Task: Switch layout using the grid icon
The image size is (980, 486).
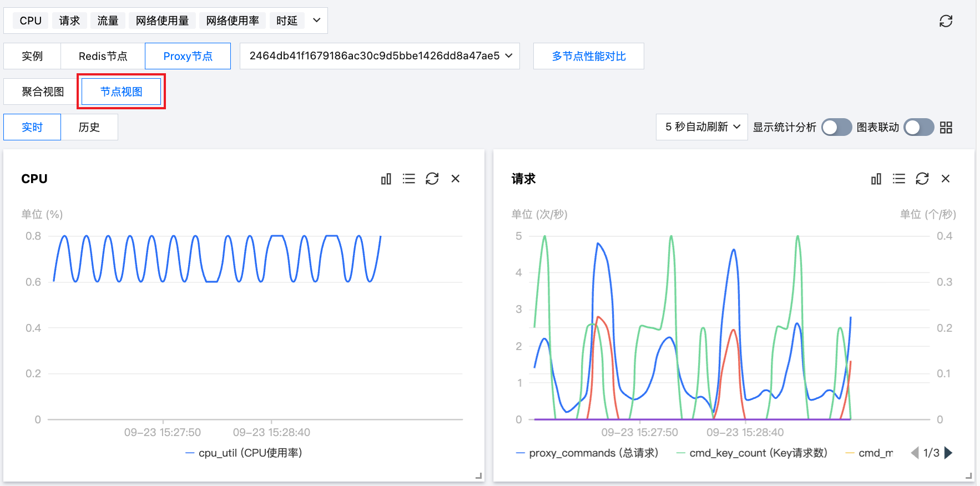Action: (946, 128)
